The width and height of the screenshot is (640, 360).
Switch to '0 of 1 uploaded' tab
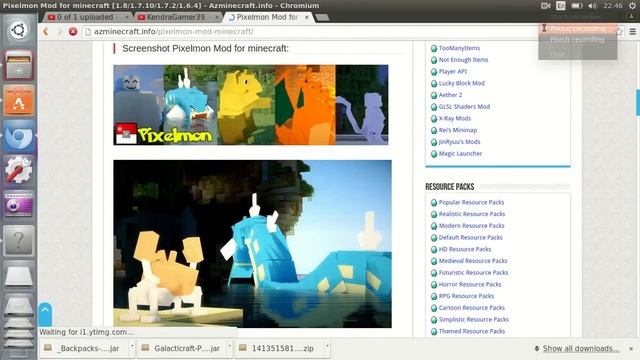coord(87,17)
